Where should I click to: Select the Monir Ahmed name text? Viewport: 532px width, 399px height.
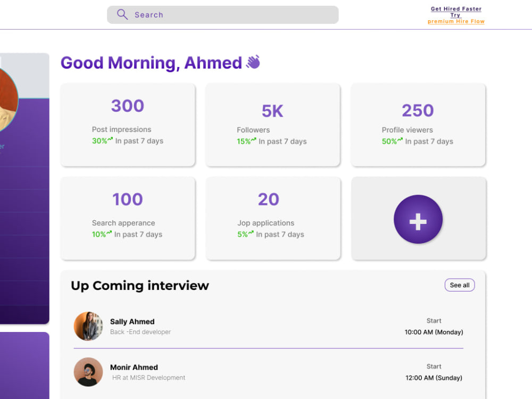pyautogui.click(x=134, y=368)
